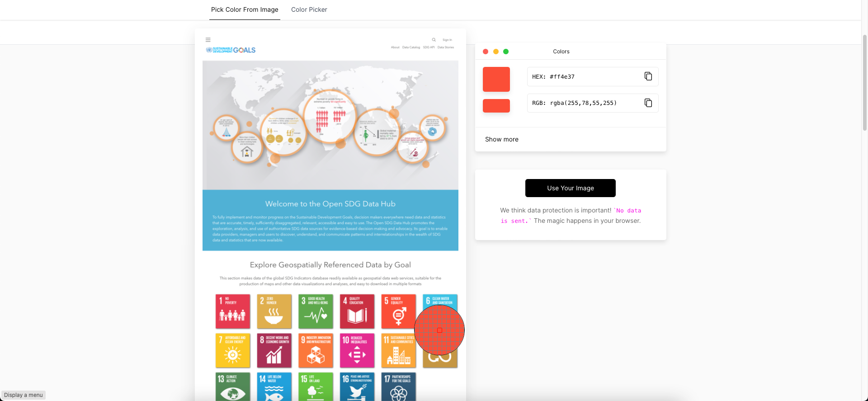Expand the Show more colors section

click(502, 139)
